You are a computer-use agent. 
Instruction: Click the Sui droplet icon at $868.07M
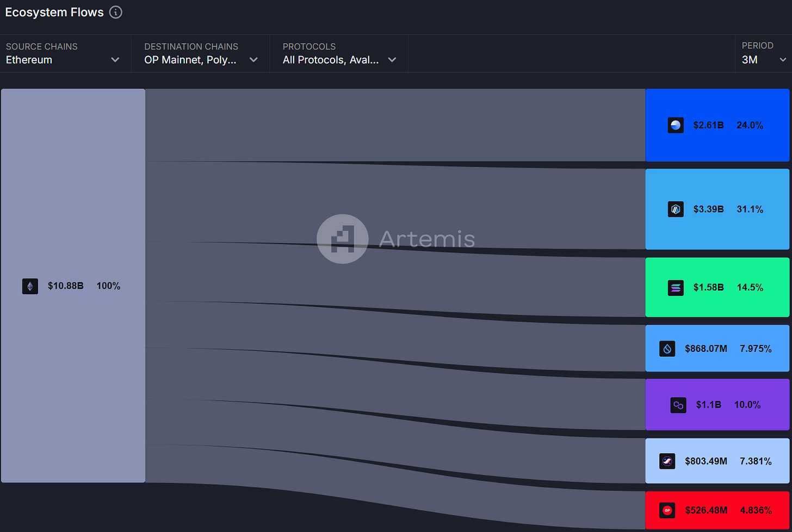click(667, 349)
